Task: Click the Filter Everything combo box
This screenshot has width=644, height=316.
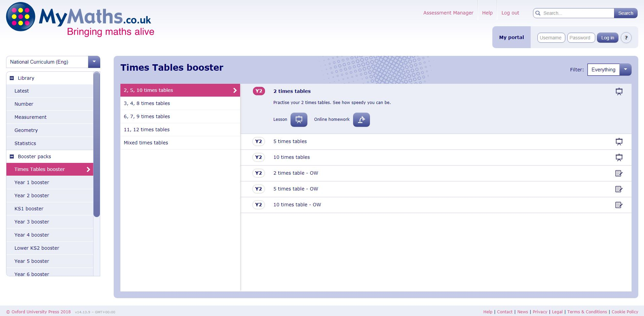Action: [609, 70]
